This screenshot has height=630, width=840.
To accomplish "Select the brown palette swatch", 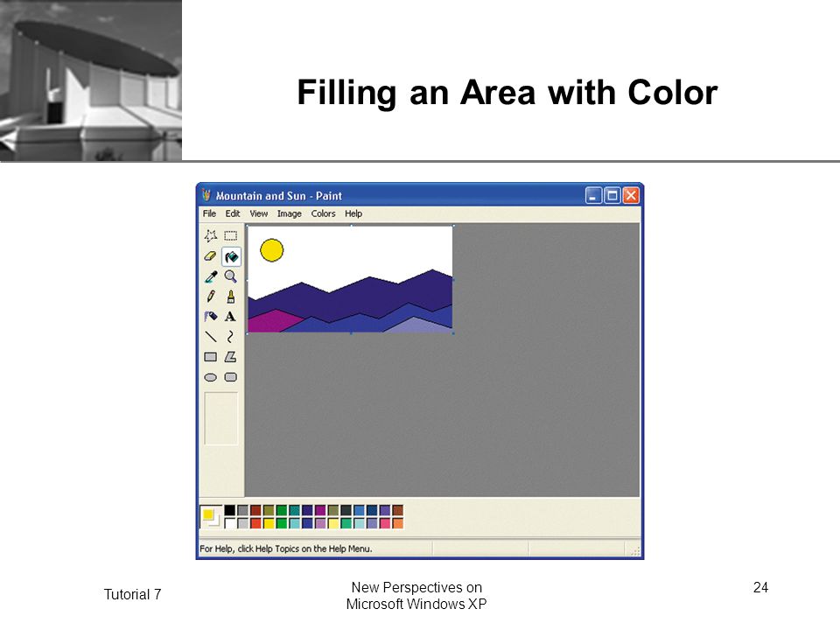I will (397, 510).
